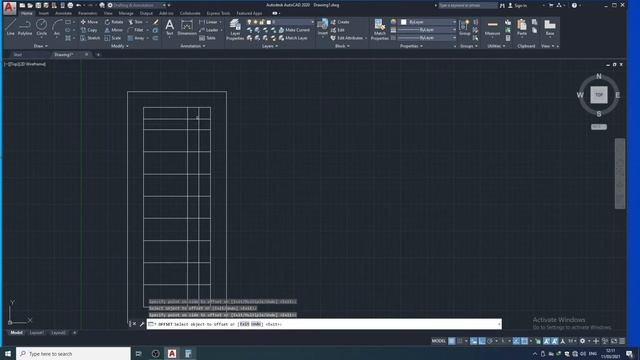Open the Home ribbon tab
This screenshot has width=640, height=360.
click(x=27, y=13)
